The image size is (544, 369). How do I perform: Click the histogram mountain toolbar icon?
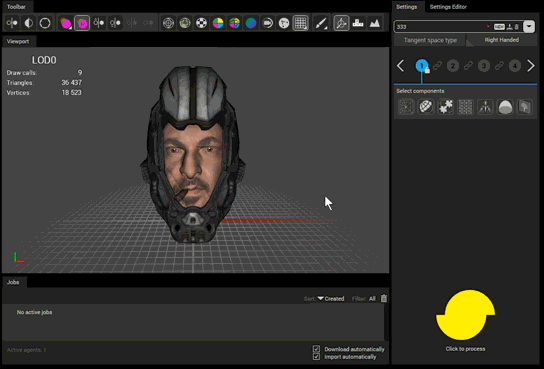click(x=375, y=23)
